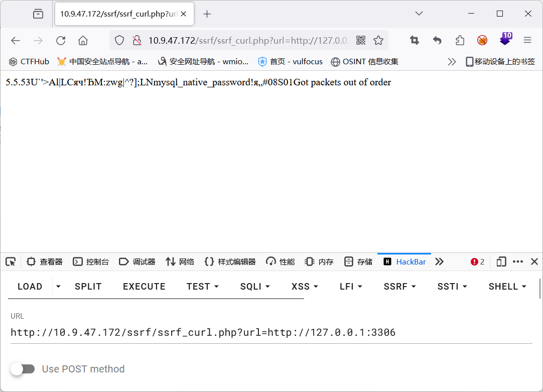Take a screenshot with crop icon
The width and height of the screenshot is (543, 392).
(414, 41)
